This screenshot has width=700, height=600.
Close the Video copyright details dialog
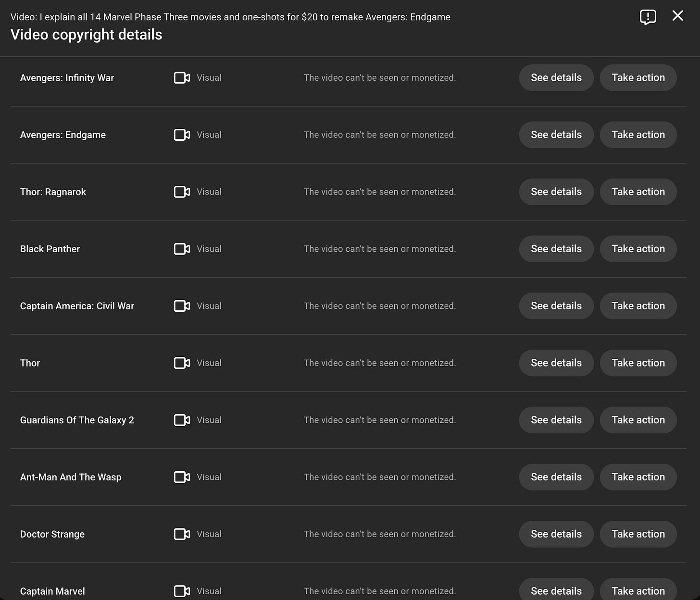tap(677, 16)
